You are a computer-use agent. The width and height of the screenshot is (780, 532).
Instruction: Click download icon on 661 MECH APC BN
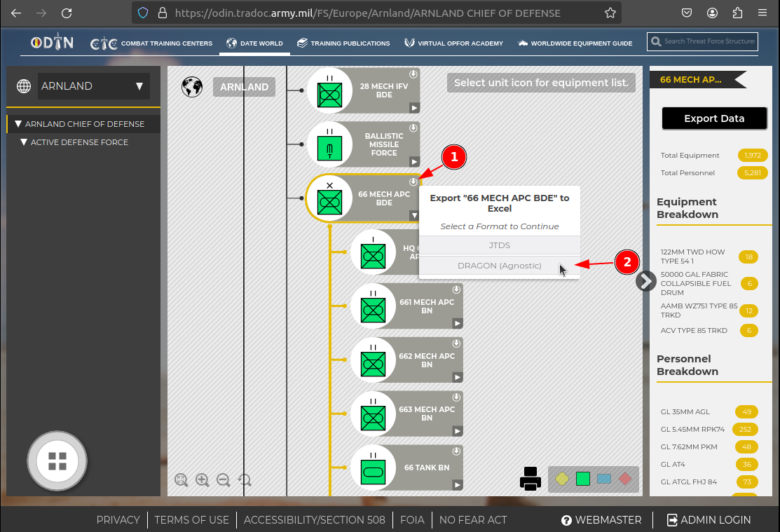click(x=456, y=289)
